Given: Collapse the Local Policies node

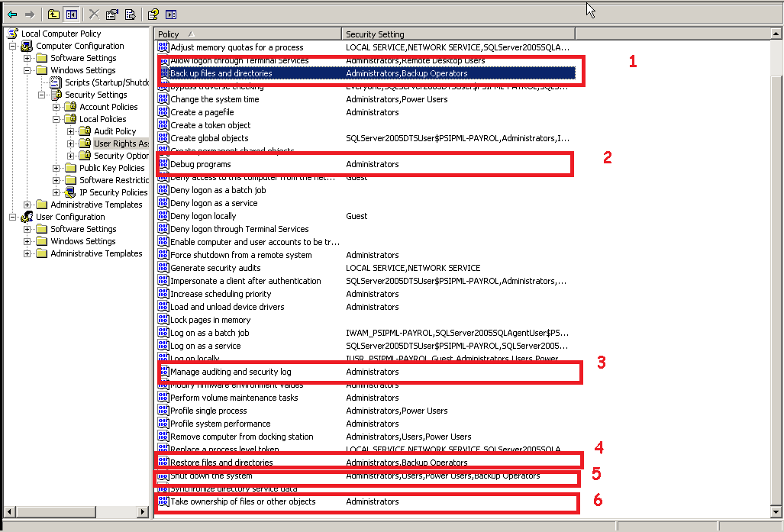Looking at the screenshot, I should (x=56, y=120).
